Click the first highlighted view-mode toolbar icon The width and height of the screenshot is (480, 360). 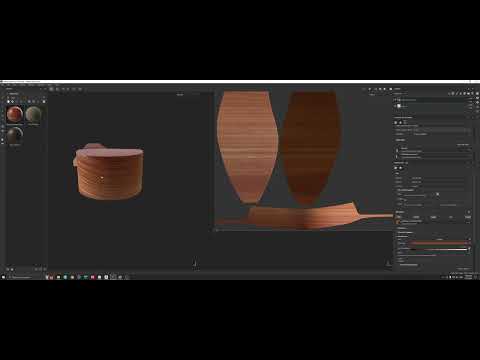pos(51,89)
